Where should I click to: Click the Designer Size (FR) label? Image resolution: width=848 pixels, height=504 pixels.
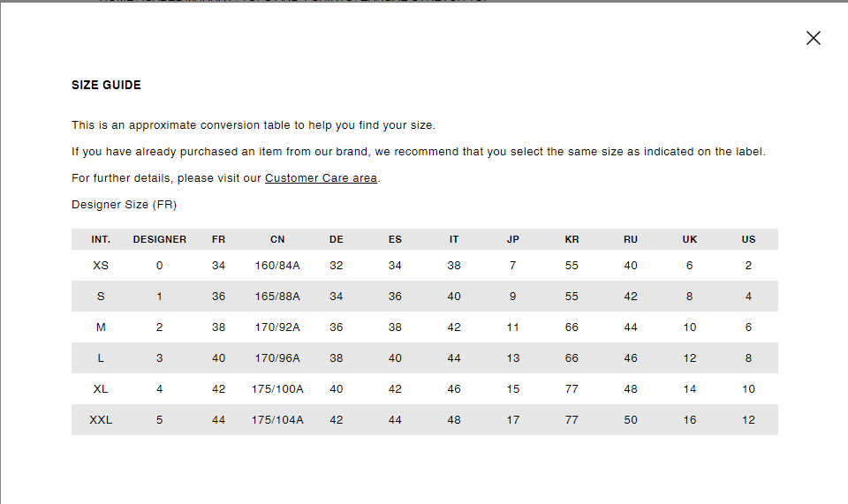tap(125, 205)
